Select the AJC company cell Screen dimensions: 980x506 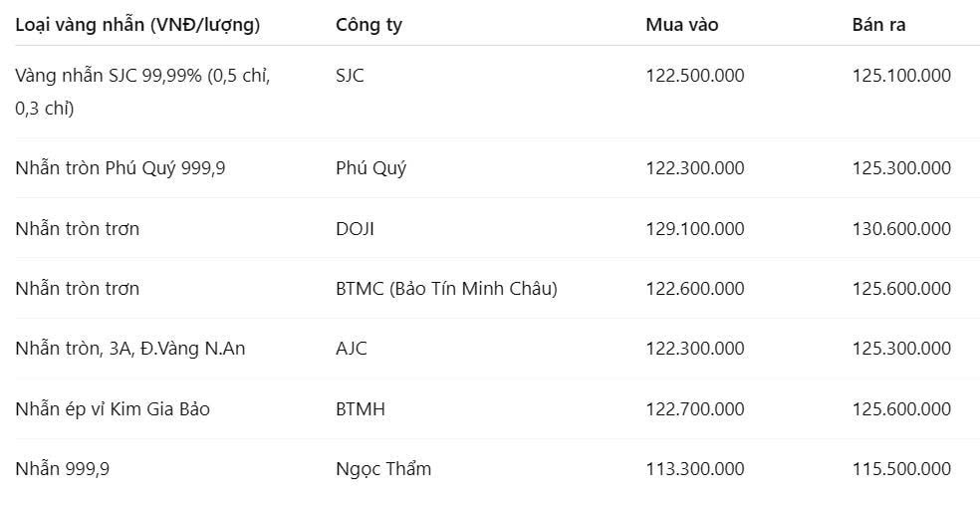[352, 349]
